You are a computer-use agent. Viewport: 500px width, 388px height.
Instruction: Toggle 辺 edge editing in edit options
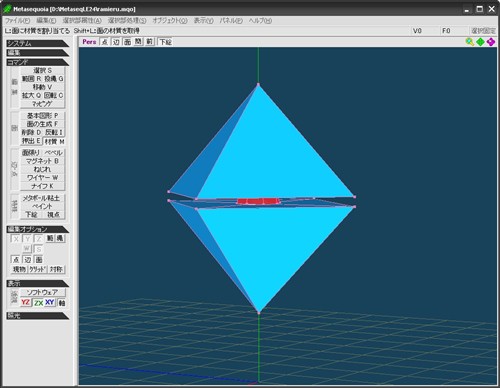click(x=27, y=260)
